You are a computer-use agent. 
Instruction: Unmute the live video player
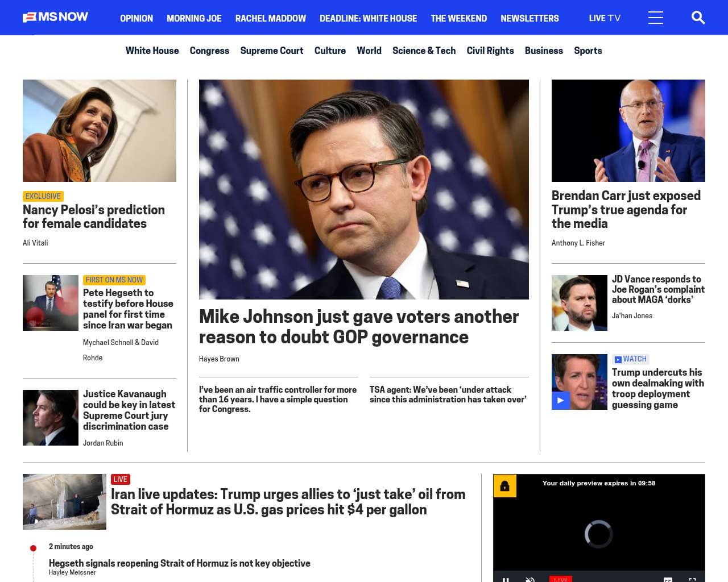[x=530, y=579]
